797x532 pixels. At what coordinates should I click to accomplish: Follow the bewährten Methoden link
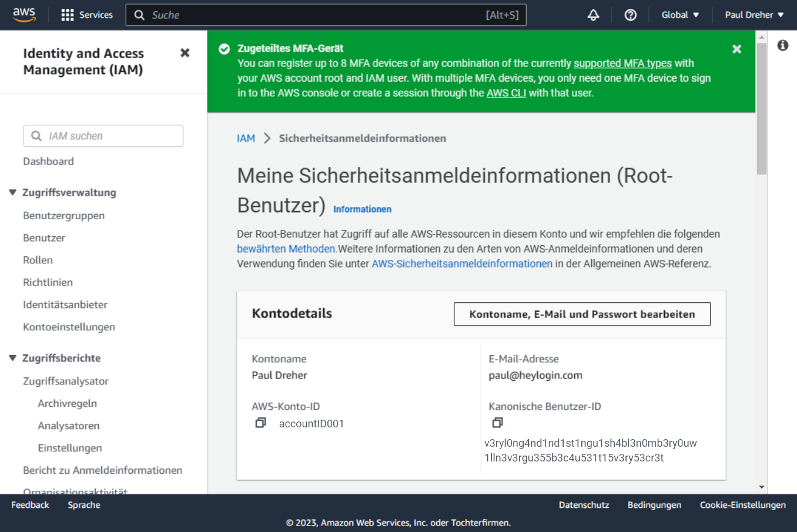click(287, 249)
